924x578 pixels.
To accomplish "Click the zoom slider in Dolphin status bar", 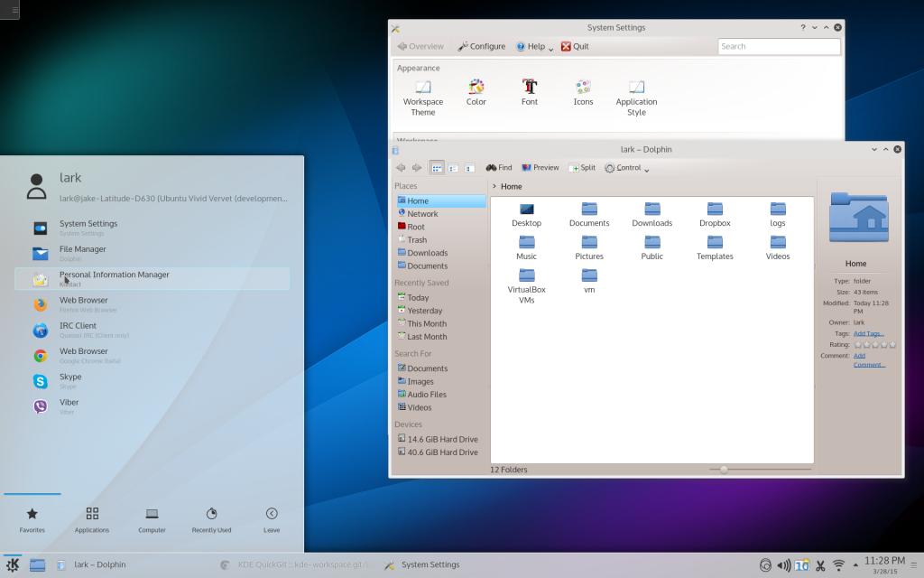I will pos(724,470).
